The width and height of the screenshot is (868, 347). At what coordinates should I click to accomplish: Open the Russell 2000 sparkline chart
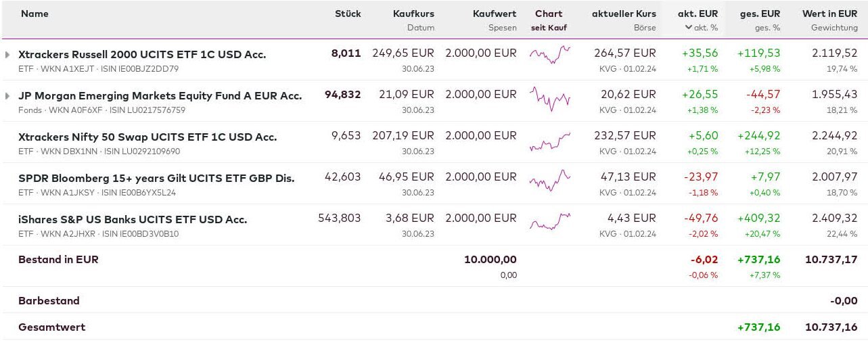click(549, 55)
